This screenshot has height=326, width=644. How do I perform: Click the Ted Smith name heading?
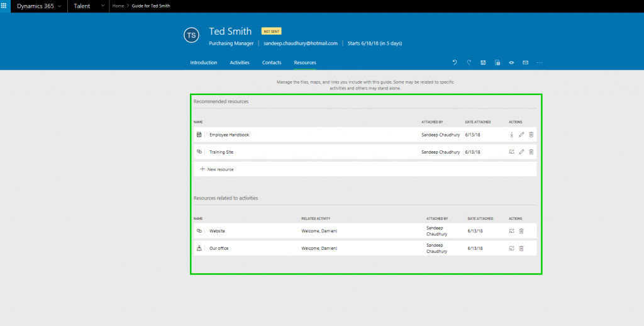click(x=230, y=31)
